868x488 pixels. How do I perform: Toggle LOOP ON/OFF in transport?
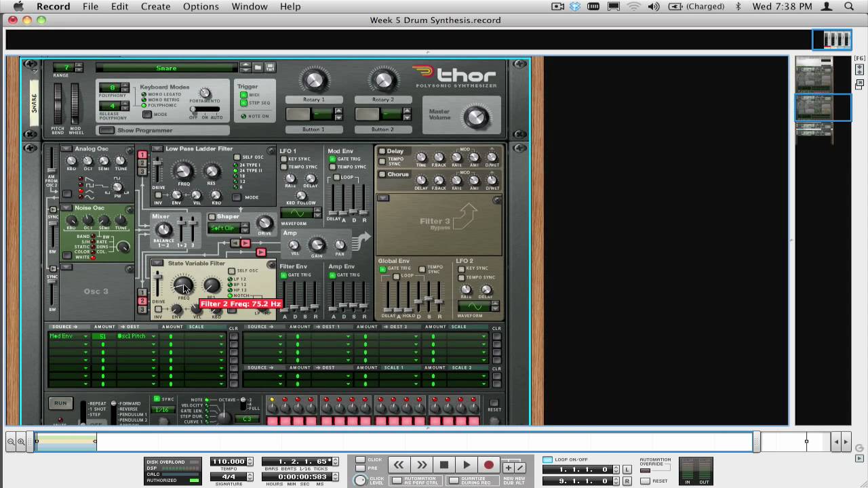(548, 460)
